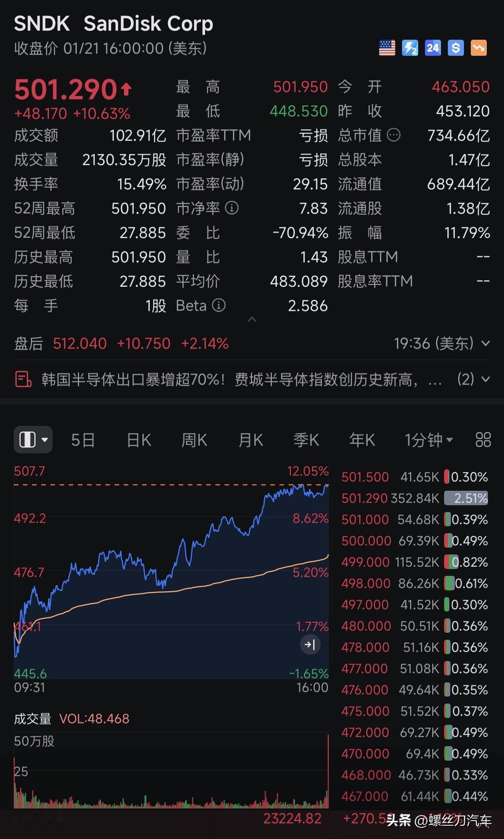The width and height of the screenshot is (504, 839).
Task: Tap the US flag market icon
Action: 387,48
